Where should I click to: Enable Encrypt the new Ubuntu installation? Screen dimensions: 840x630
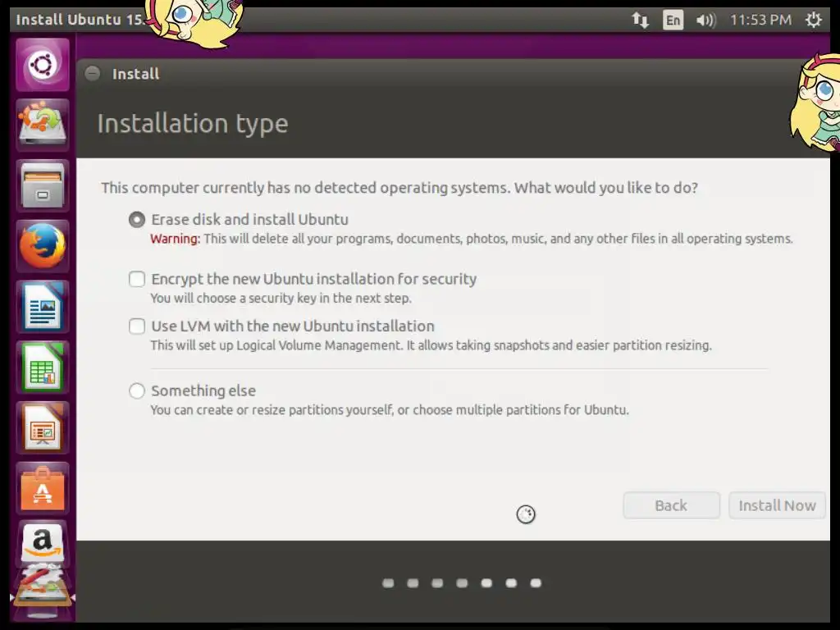(x=137, y=279)
